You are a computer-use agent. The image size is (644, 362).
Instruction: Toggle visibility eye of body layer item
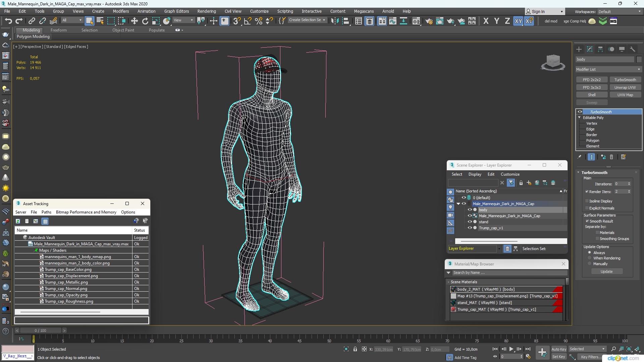click(470, 210)
